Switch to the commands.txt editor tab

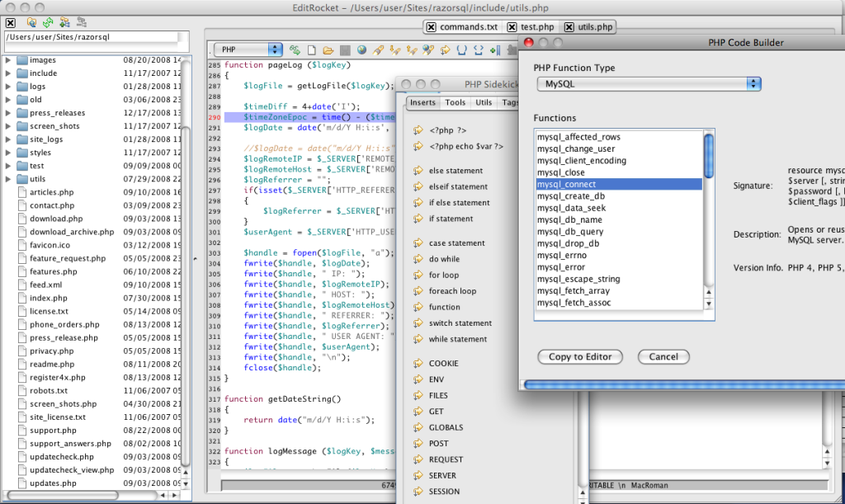pos(468,27)
